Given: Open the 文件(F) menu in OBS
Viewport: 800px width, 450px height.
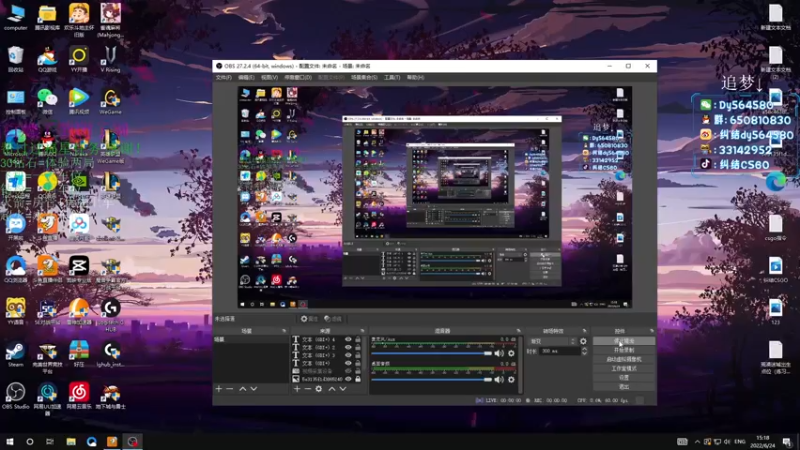Looking at the screenshot, I should 223,78.
